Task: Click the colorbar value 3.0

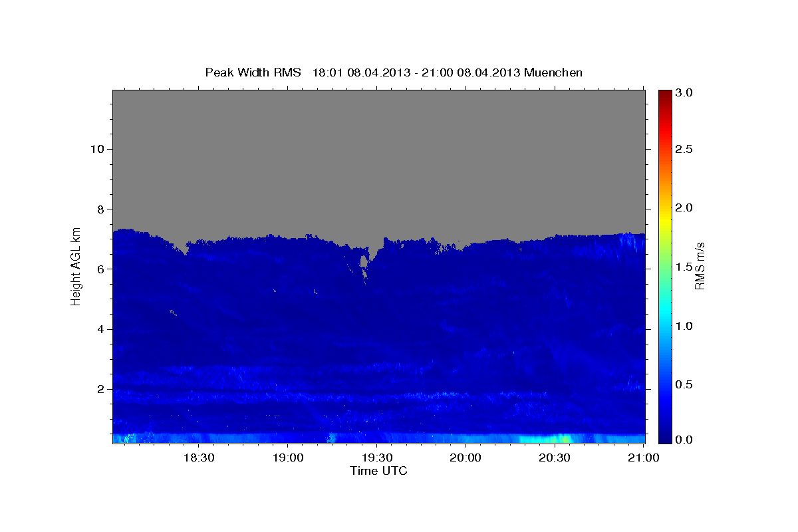Action: pyautogui.click(x=684, y=92)
